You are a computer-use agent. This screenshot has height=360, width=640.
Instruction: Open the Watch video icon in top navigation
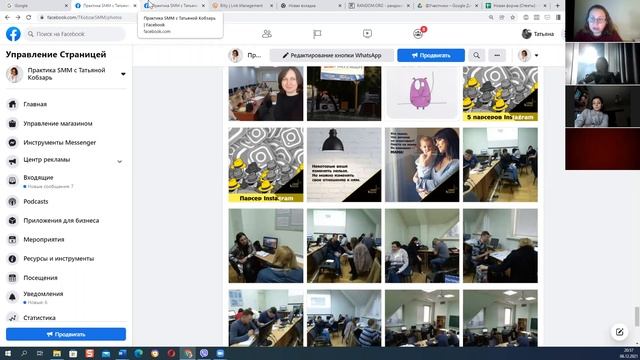pyautogui.click(x=367, y=34)
